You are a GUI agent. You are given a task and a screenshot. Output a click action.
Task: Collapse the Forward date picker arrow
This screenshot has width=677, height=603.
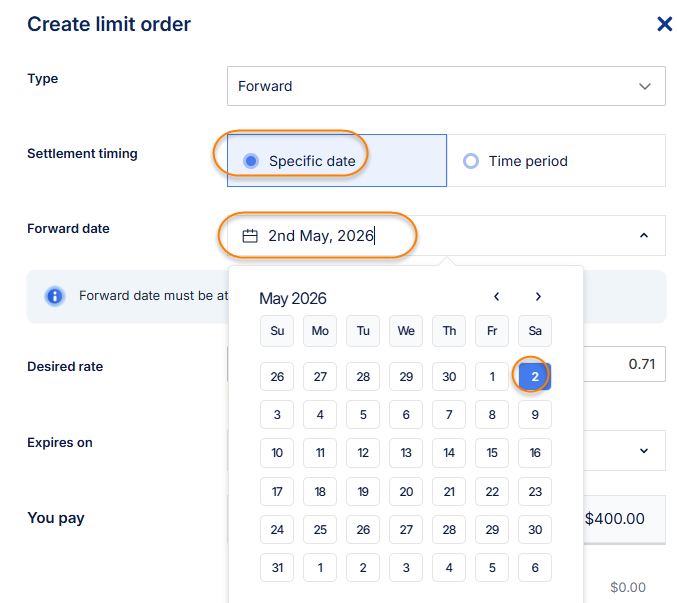[644, 236]
